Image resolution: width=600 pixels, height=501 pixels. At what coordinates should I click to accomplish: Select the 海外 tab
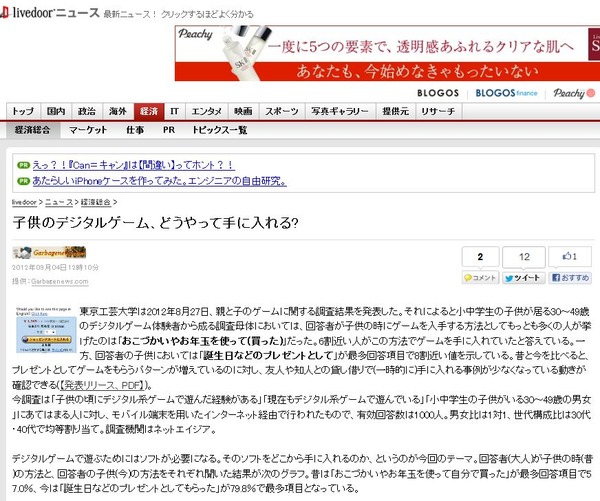click(117, 111)
